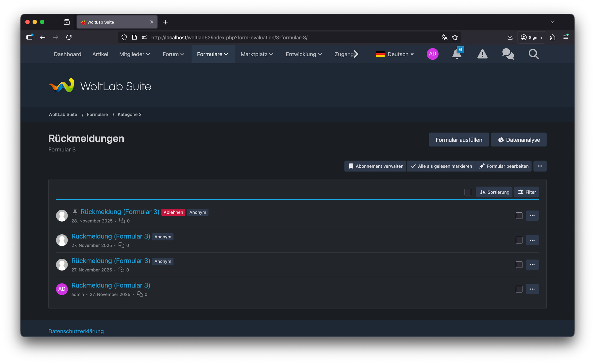Select checkbox for admin's Rückmeldung entry

tap(519, 289)
